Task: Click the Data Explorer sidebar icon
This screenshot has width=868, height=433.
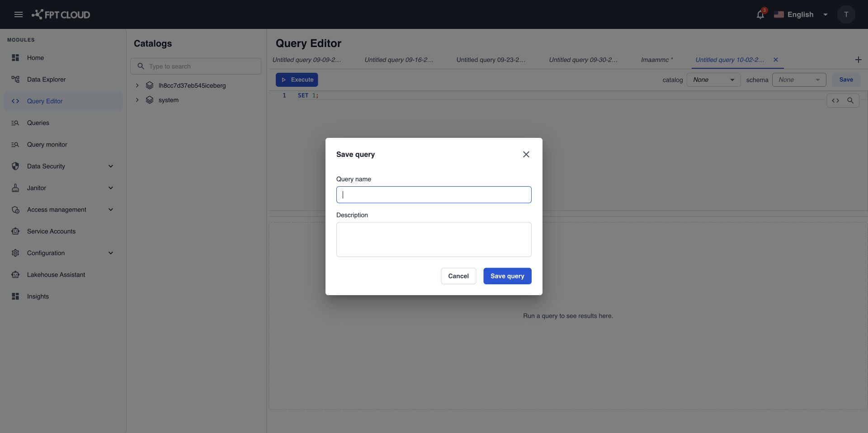Action: [15, 80]
